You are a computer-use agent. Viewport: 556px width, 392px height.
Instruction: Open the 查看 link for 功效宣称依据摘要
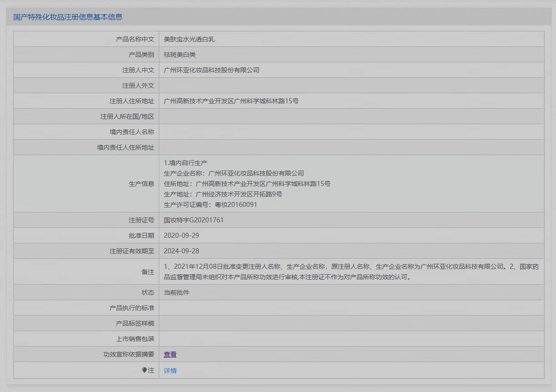point(170,354)
